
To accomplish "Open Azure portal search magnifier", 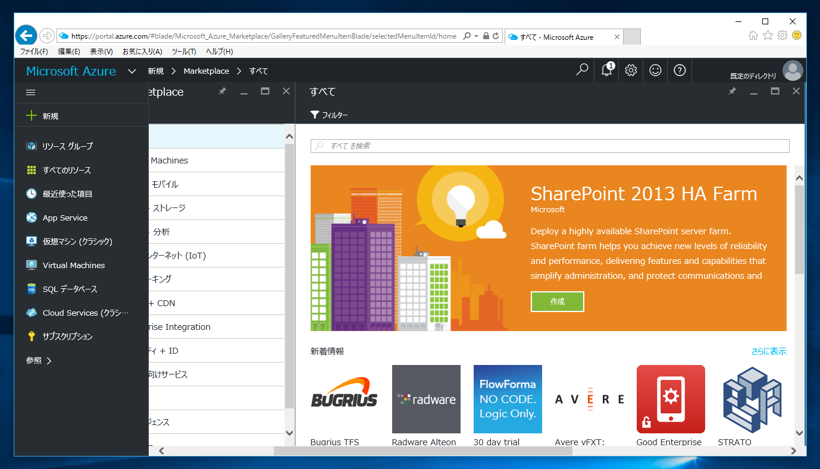I will 582,70.
